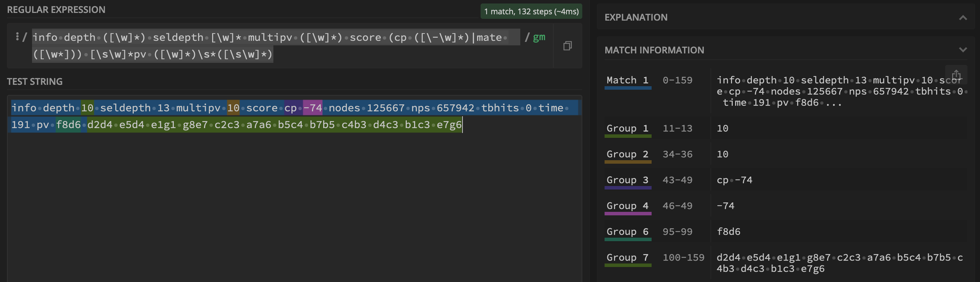Click the Group 3 label
The image size is (980, 282).
pos(627,180)
